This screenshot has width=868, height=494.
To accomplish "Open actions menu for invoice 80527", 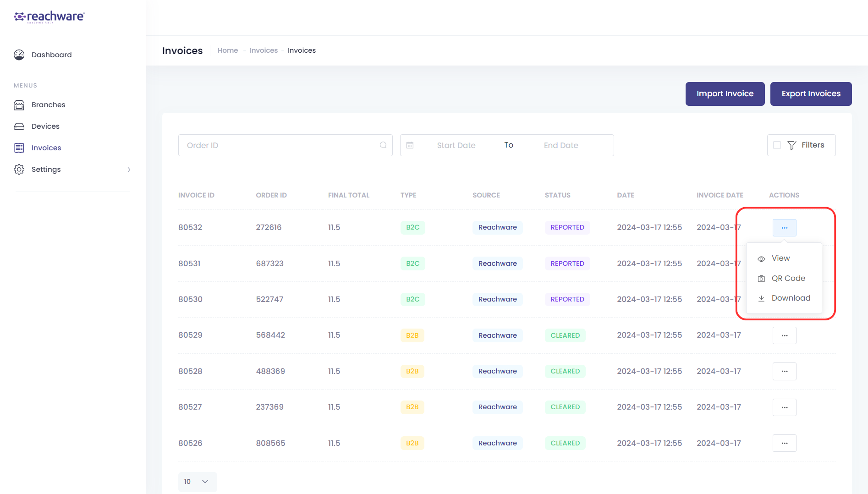I will pyautogui.click(x=785, y=407).
